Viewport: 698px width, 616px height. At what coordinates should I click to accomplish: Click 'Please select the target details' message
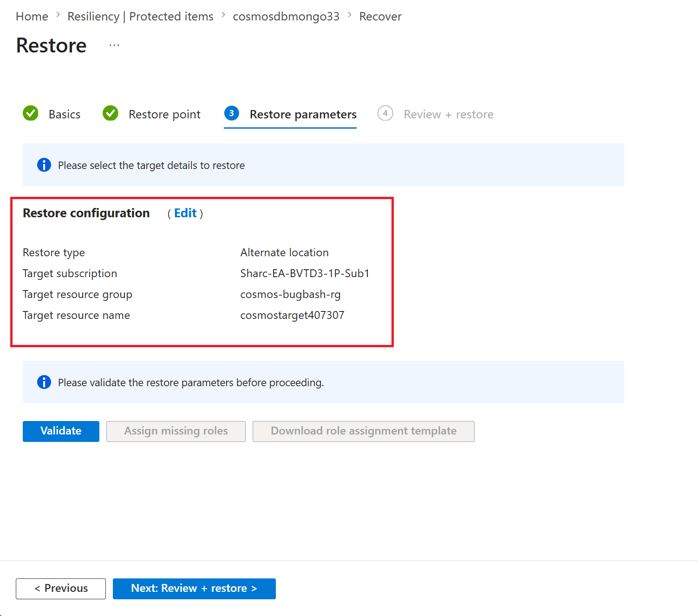tap(151, 165)
